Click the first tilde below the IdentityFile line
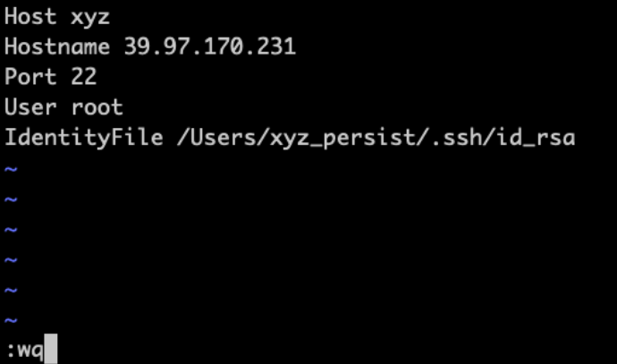The width and height of the screenshot is (617, 364). (11, 170)
